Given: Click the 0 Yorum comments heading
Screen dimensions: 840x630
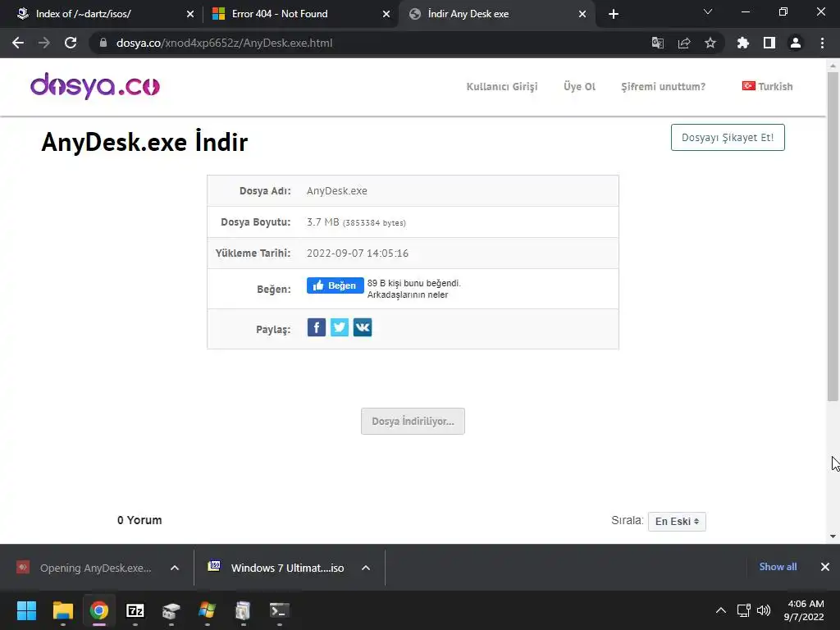Looking at the screenshot, I should pos(139,520).
